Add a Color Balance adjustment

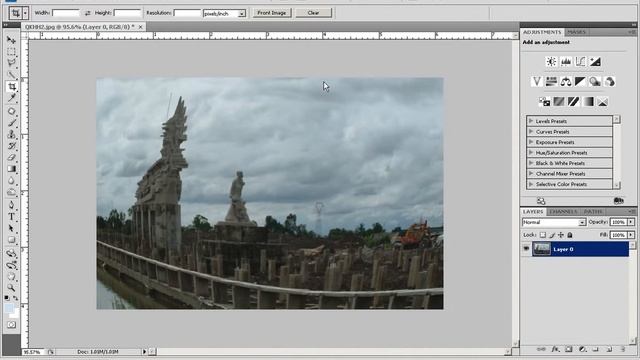(x=566, y=82)
